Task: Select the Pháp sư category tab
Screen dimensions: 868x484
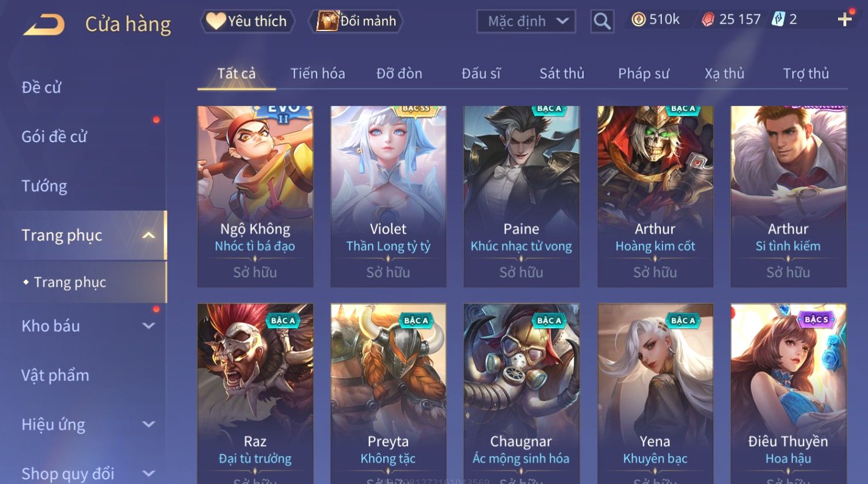Action: pos(644,74)
